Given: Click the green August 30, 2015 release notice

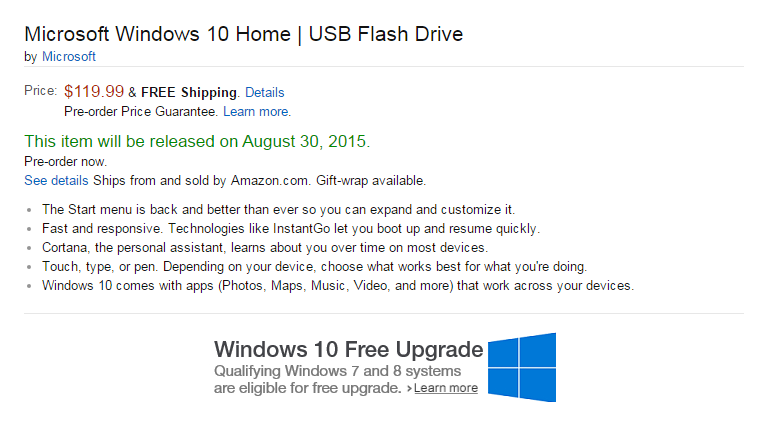Looking at the screenshot, I should (x=197, y=141).
